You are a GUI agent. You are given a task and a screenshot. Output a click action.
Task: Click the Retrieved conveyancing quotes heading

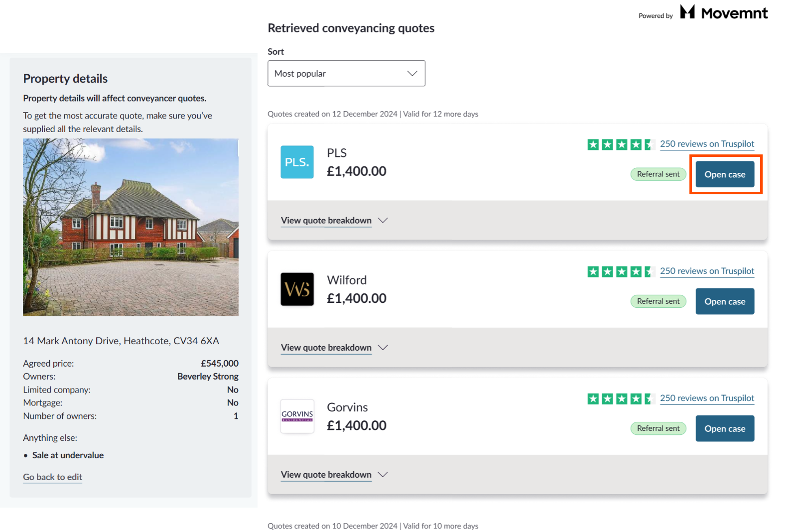point(351,28)
